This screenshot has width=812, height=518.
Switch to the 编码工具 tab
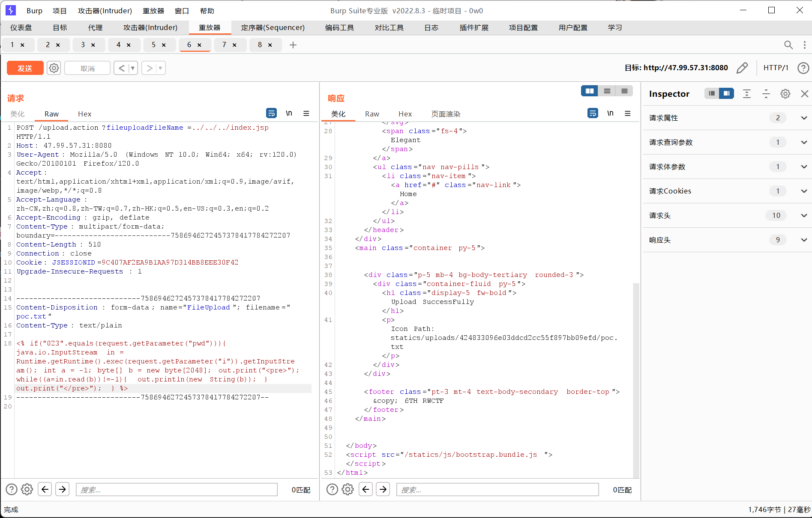pyautogui.click(x=339, y=28)
